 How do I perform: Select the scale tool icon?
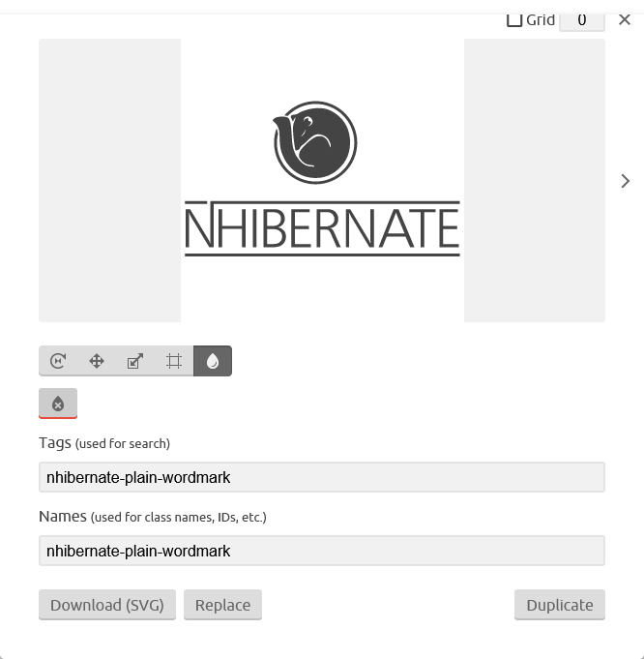[135, 361]
